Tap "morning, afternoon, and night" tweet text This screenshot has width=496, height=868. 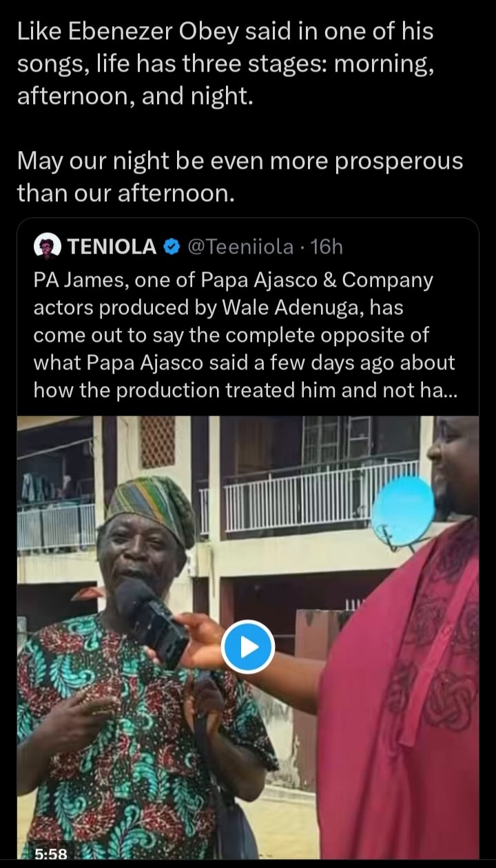click(x=227, y=79)
